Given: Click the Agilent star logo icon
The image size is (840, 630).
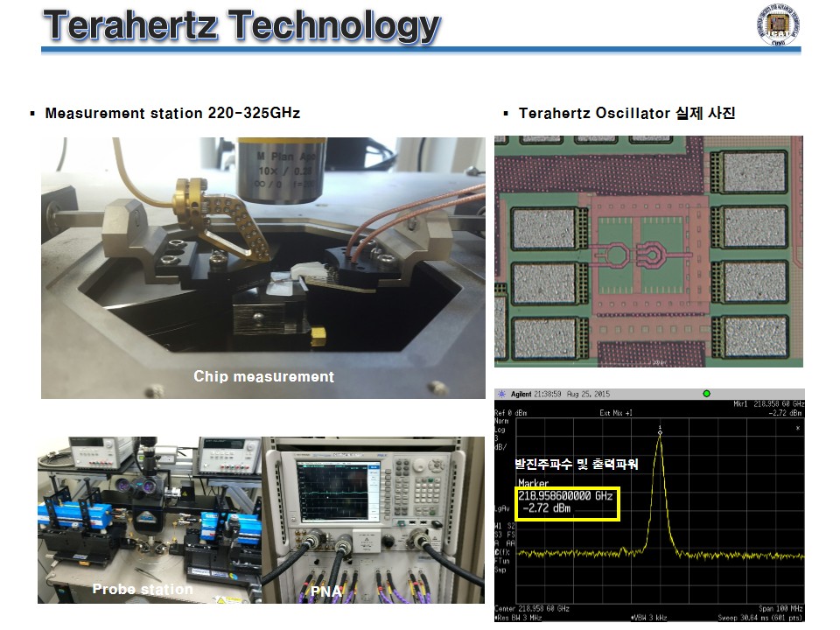Looking at the screenshot, I should point(502,394).
